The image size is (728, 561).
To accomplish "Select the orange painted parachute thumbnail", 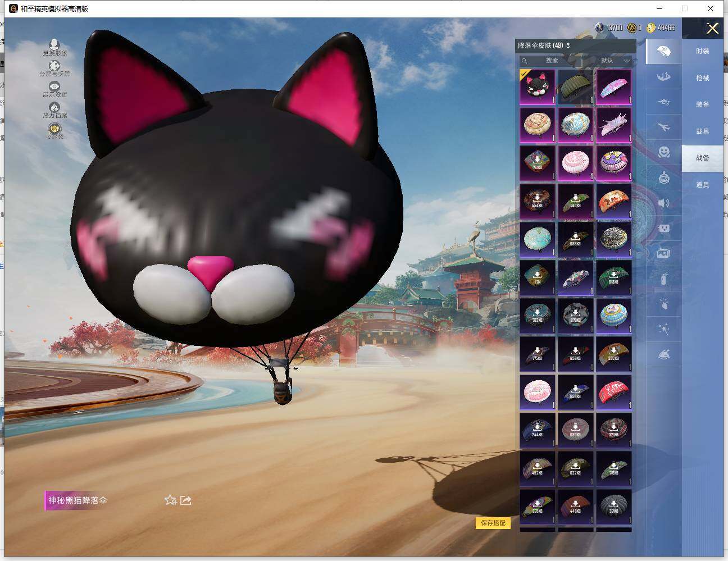I will pyautogui.click(x=614, y=201).
